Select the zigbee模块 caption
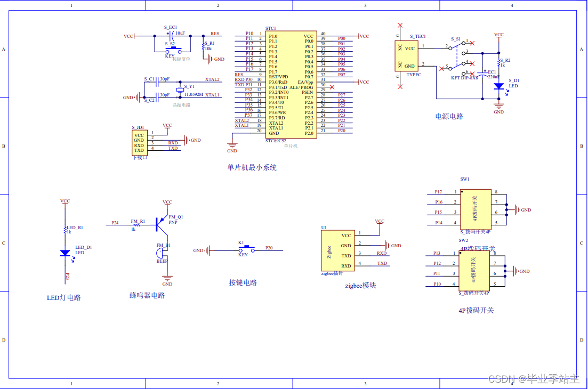This screenshot has width=588, height=389. (x=360, y=286)
